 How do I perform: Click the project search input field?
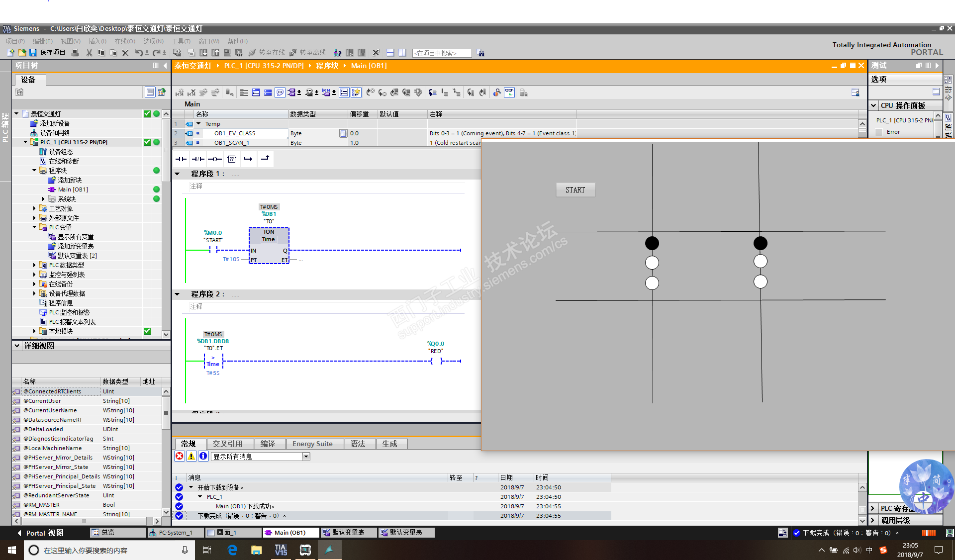pyautogui.click(x=441, y=53)
